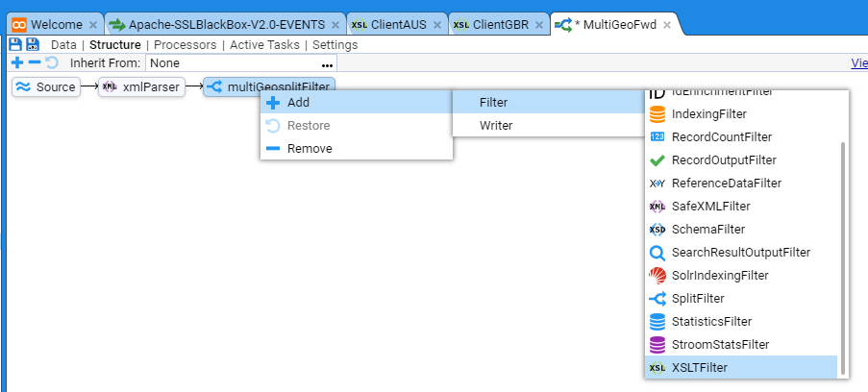Image resolution: width=868 pixels, height=392 pixels.
Task: Close the Apache-SSLBlackBox-V2.0-EVENTS tab
Action: (x=335, y=24)
